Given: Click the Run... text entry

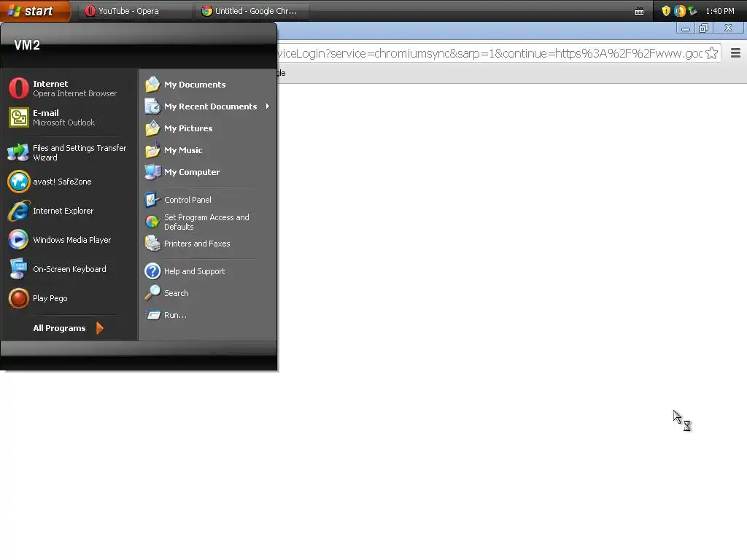Looking at the screenshot, I should coord(175,315).
